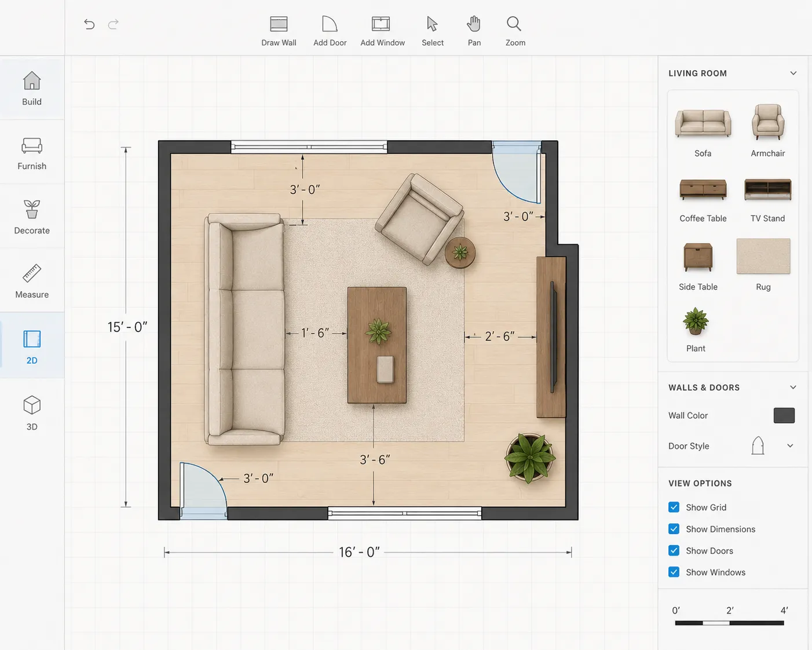Pick the Add Window tool

click(382, 31)
